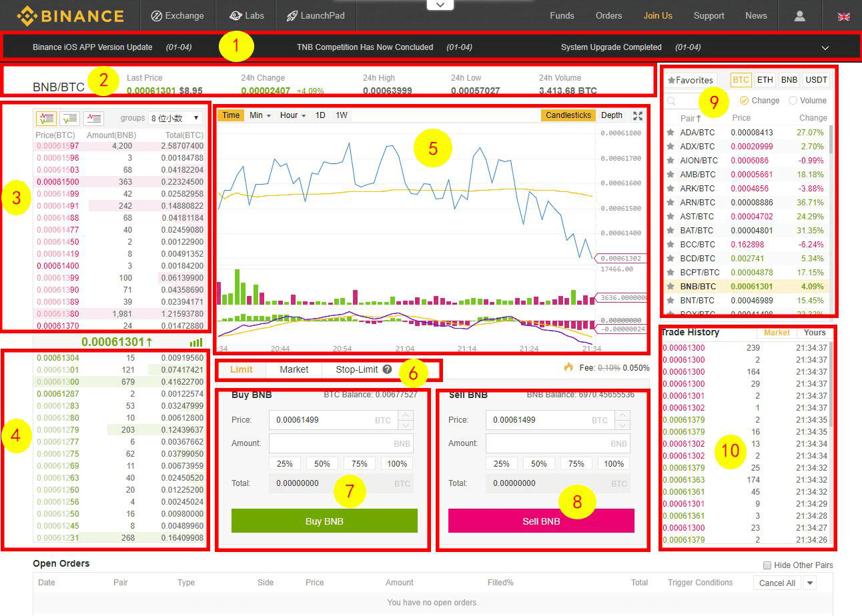Click the Binance logo
The height and width of the screenshot is (616, 862).
tap(70, 15)
